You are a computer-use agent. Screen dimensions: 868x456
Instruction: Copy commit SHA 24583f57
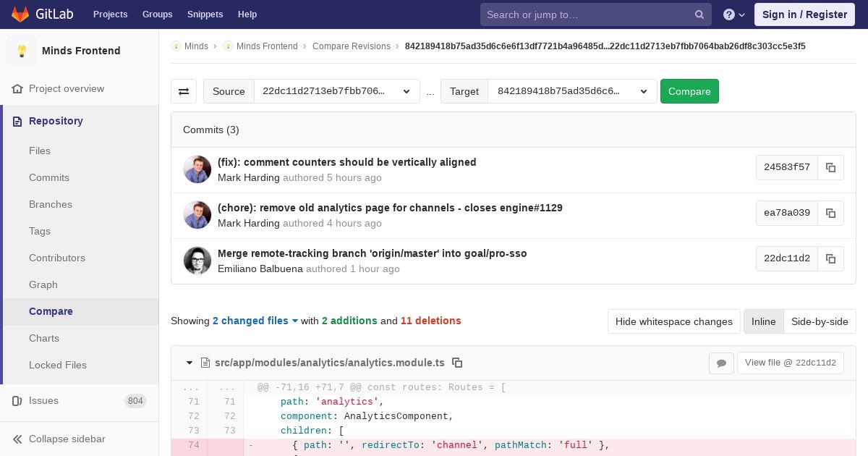coord(830,167)
